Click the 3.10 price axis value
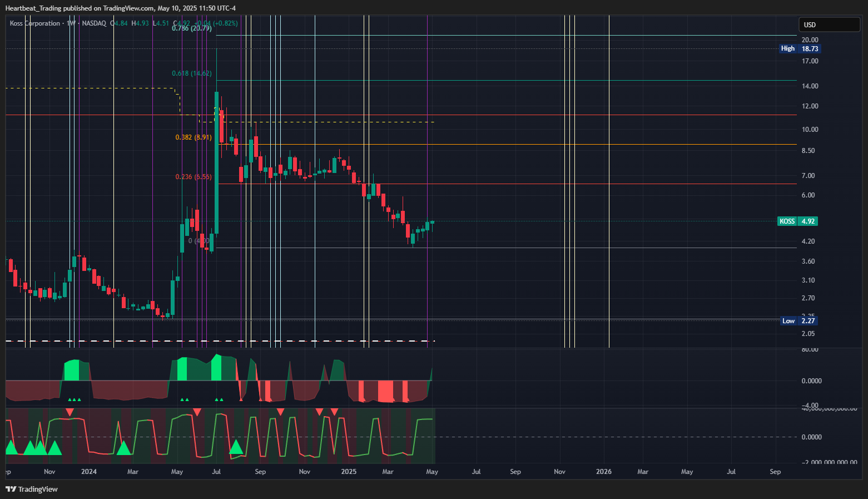The height and width of the screenshot is (499, 868). pyautogui.click(x=808, y=280)
